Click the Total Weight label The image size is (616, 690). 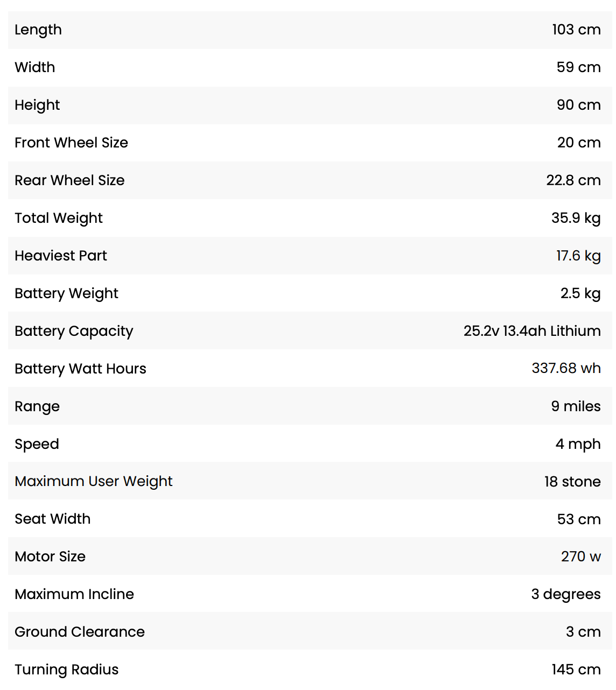pyautogui.click(x=59, y=218)
